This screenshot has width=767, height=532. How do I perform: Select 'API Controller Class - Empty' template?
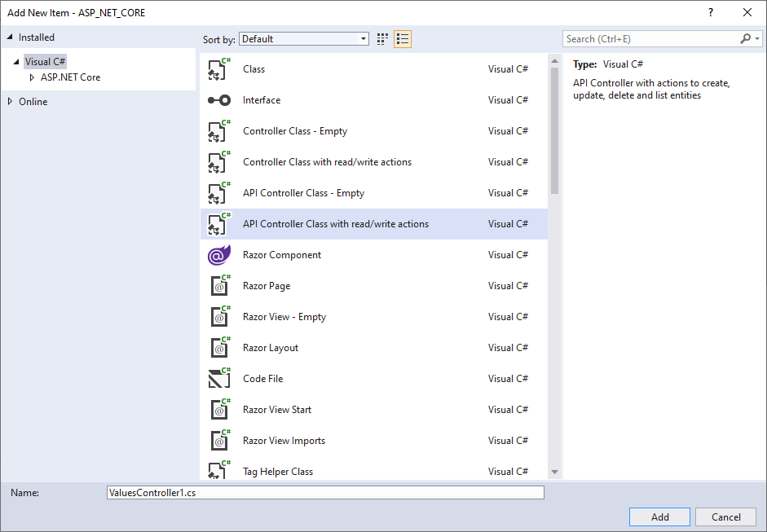tap(303, 193)
